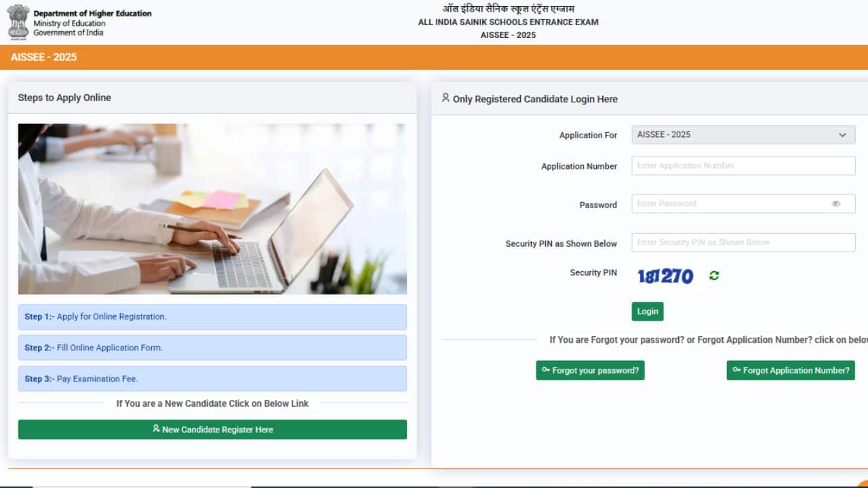Focus the Password input field
The image size is (868, 488).
(743, 204)
